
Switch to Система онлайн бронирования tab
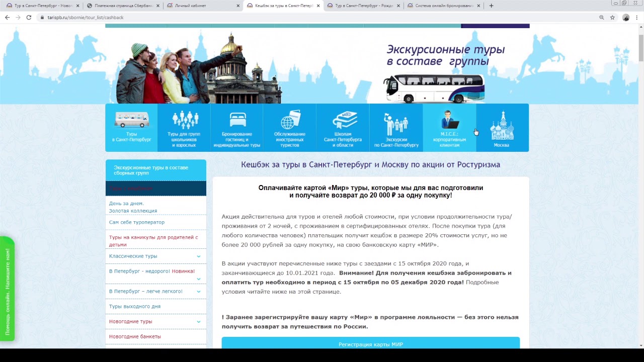443,6
